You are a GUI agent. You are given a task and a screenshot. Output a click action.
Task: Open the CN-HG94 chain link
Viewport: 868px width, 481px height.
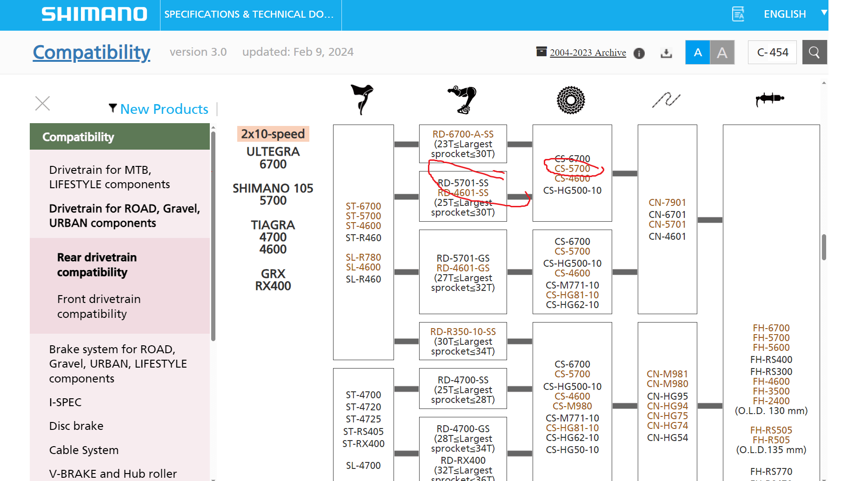[667, 406]
